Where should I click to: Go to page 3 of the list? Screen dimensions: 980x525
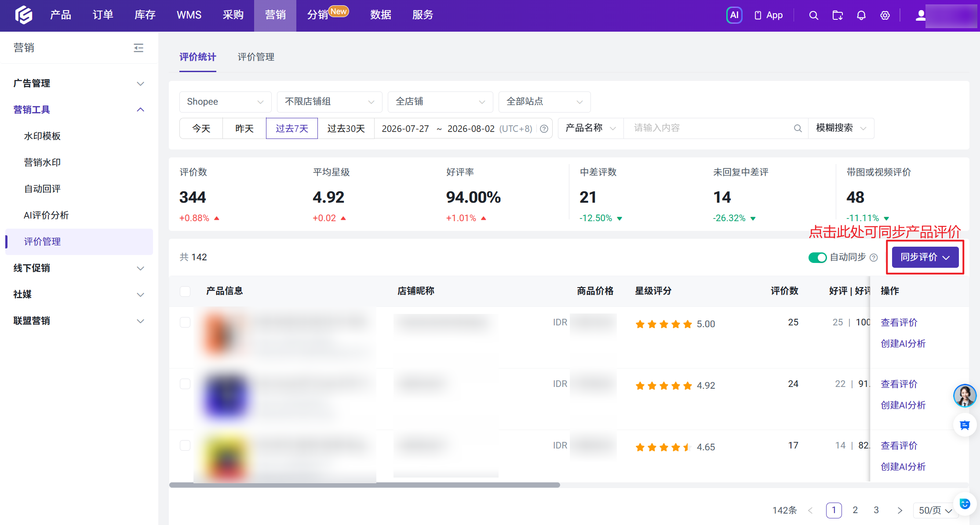click(876, 510)
